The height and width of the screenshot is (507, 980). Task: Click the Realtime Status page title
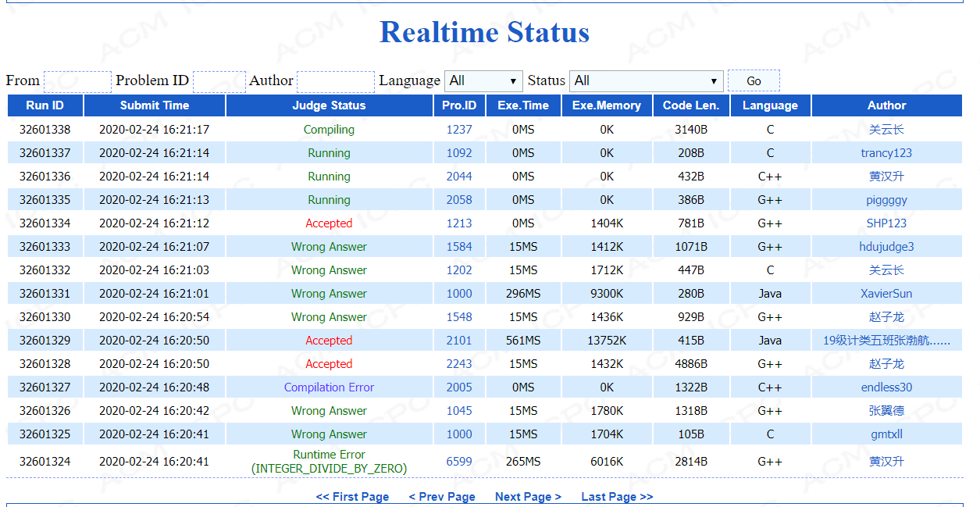point(484,32)
